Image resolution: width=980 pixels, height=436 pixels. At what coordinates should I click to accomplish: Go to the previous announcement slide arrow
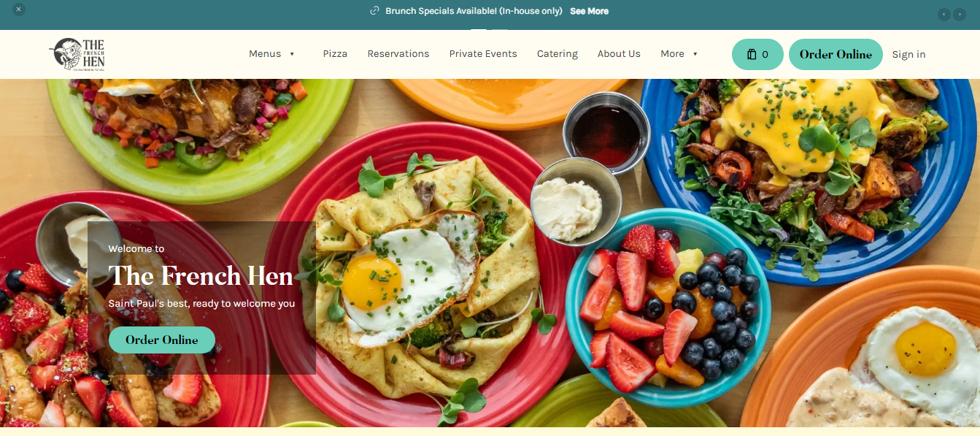944,15
